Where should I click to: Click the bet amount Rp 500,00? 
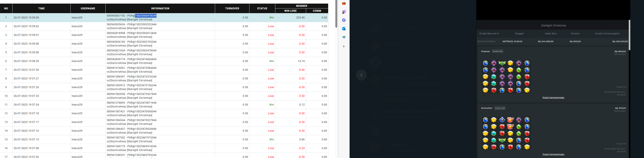pyautogui.click(x=575, y=42)
